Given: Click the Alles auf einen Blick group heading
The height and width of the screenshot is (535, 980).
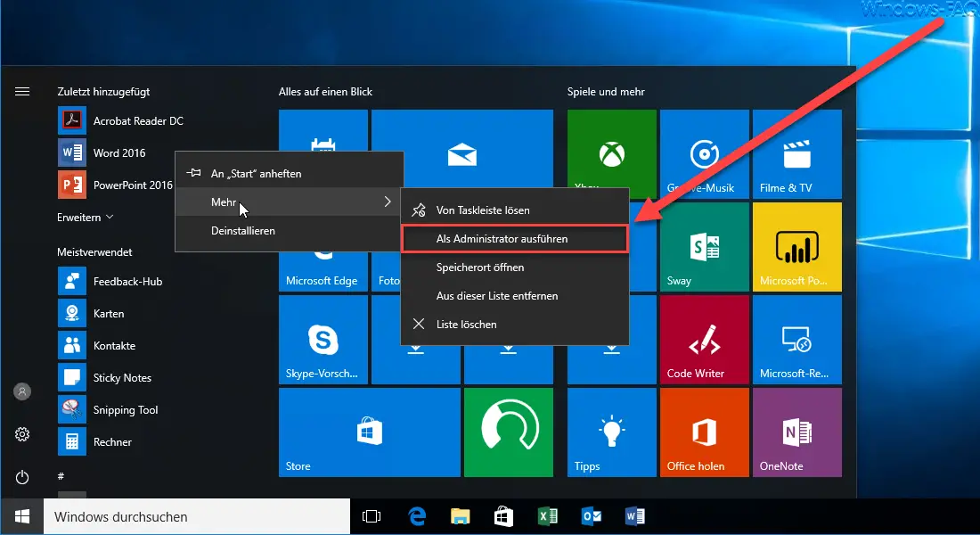Looking at the screenshot, I should [x=325, y=91].
